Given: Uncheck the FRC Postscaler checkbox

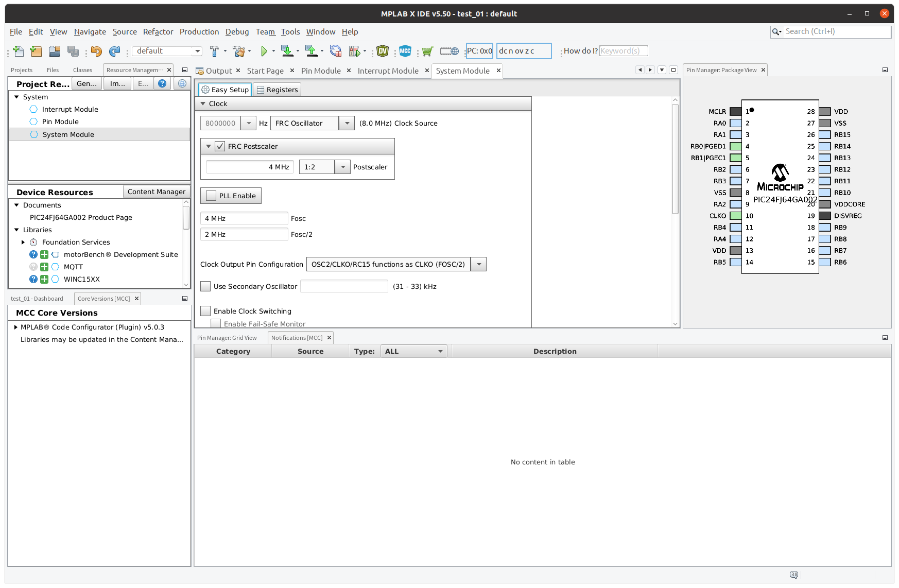Looking at the screenshot, I should point(220,146).
